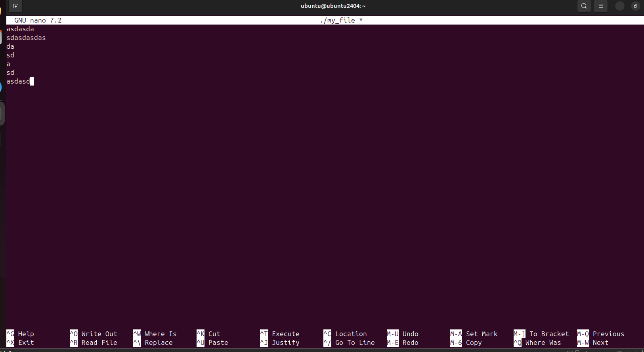Viewport: 644px width, 352px height.
Task: Open the terminal hamburger menu
Action: (x=600, y=6)
